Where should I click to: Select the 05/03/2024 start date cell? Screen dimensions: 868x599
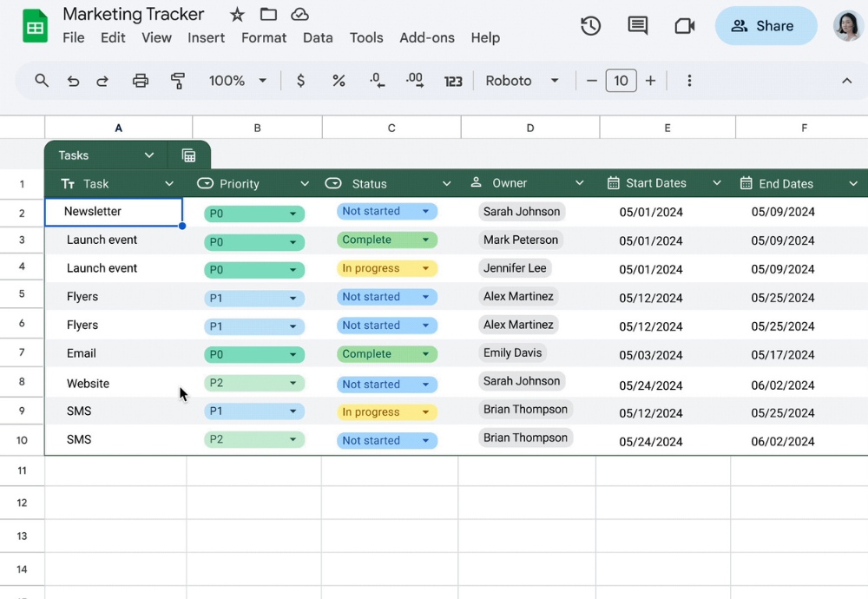coord(650,355)
